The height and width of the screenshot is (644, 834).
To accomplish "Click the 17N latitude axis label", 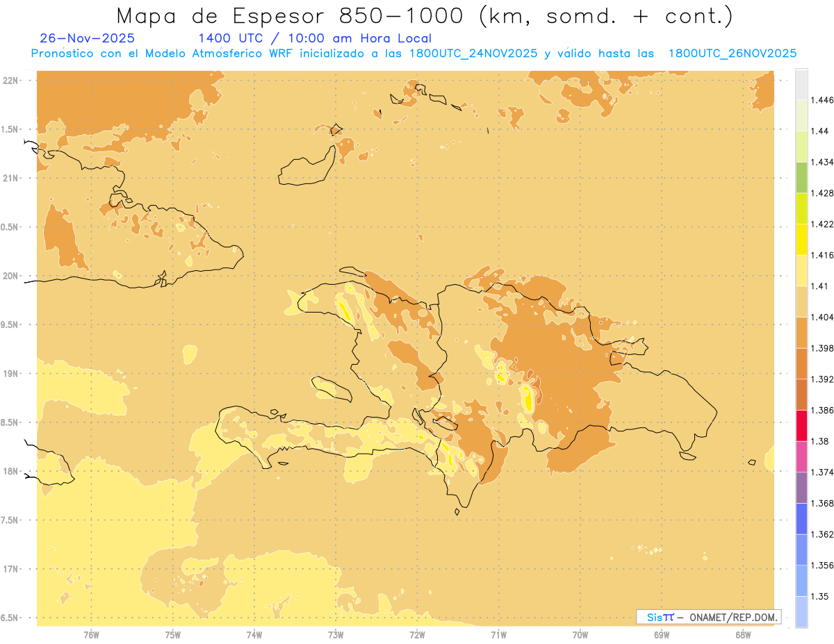I will pos(10,569).
